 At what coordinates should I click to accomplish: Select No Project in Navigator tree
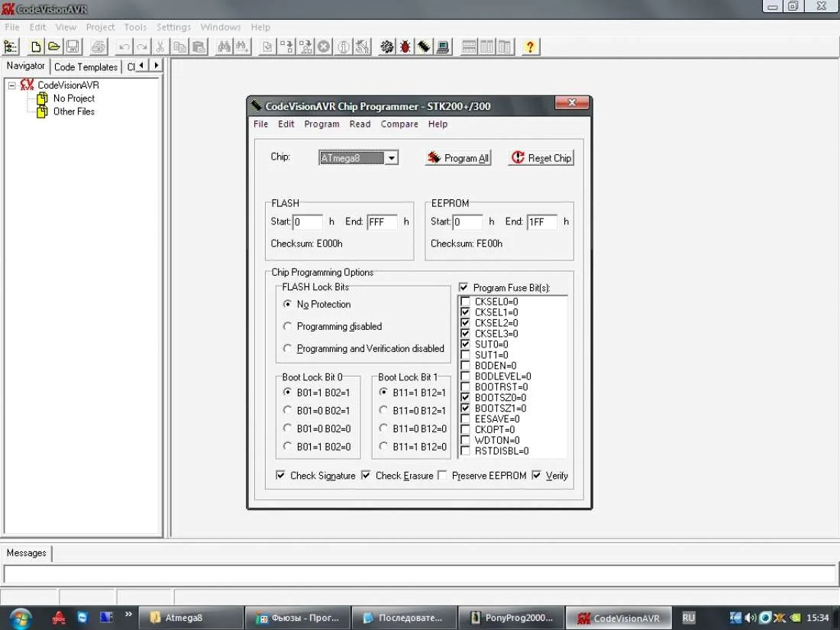coord(74,99)
